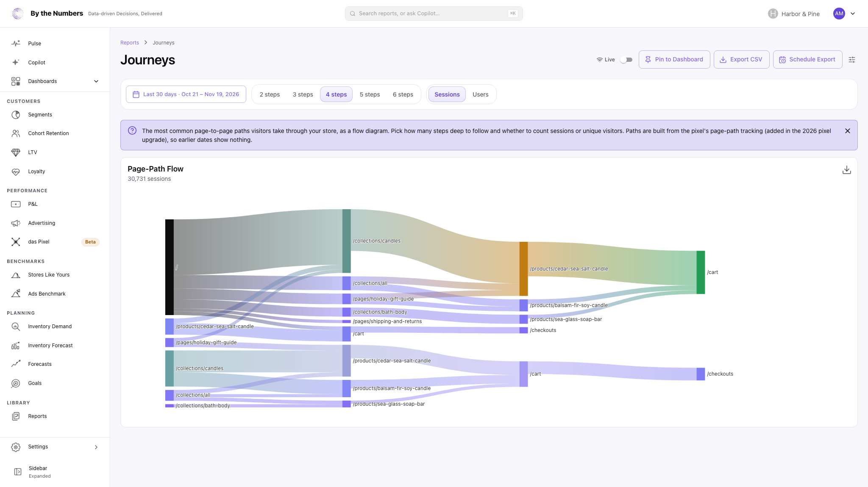Expand the Dashboards menu chevron
This screenshot has height=487, width=868.
point(96,81)
